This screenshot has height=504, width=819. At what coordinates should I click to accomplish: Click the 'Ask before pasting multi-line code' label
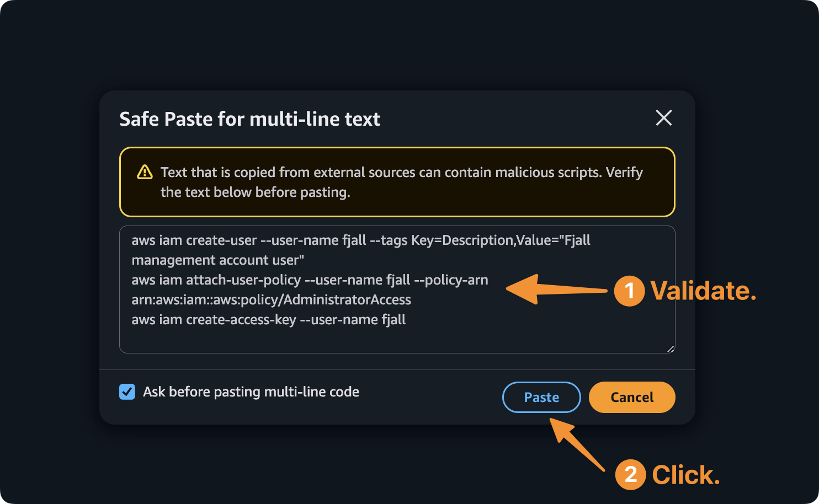coord(251,392)
